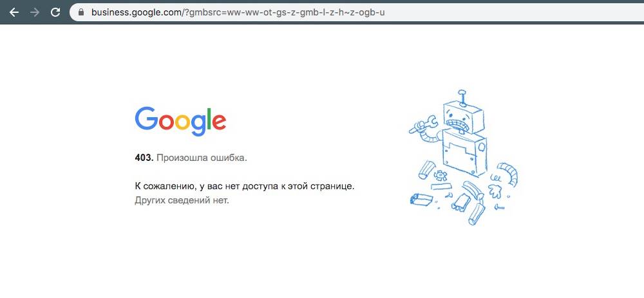Viewport: 644px width, 298px height.
Task: Click the robot's head
Action: click(x=462, y=118)
